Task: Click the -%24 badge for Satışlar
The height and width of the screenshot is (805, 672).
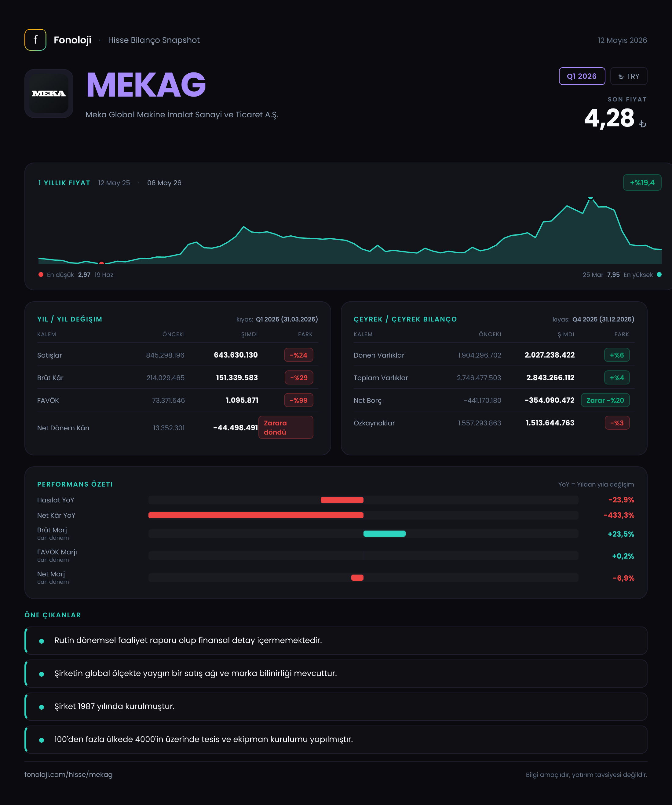Action: [x=298, y=355]
